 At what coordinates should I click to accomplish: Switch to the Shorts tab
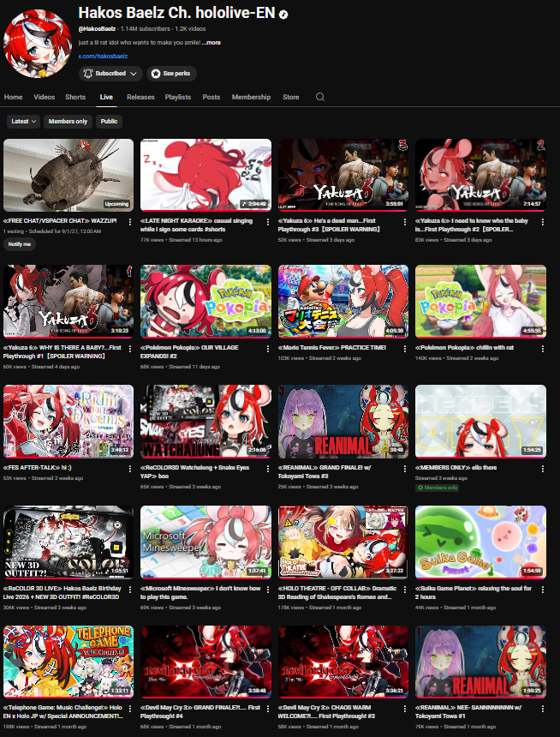[75, 97]
